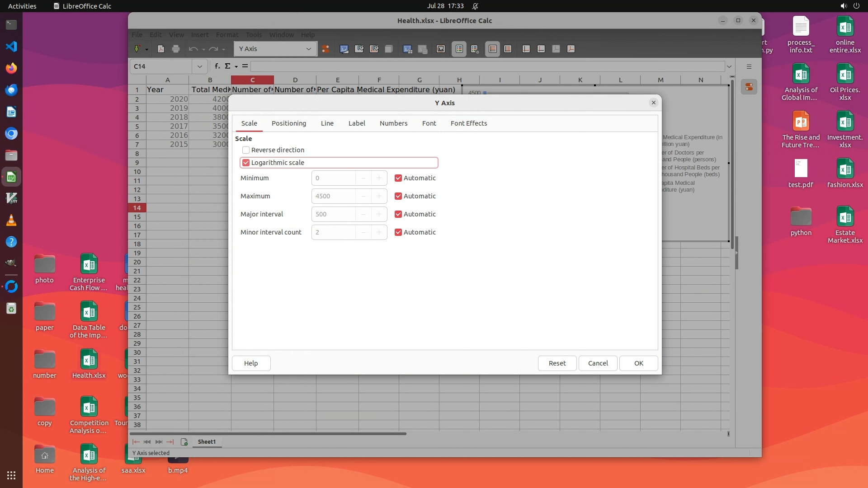This screenshot has width=868, height=488.
Task: Expand the formula bar with the chevron
Action: [729, 66]
